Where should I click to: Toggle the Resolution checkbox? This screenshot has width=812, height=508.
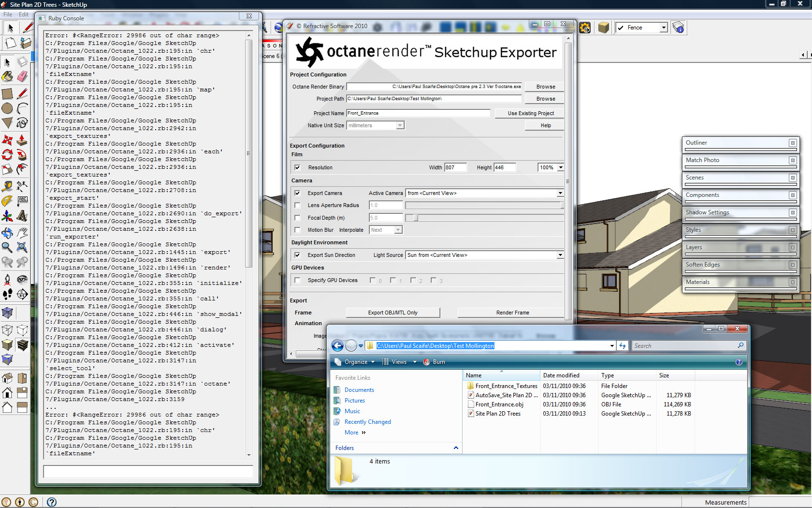click(x=297, y=167)
